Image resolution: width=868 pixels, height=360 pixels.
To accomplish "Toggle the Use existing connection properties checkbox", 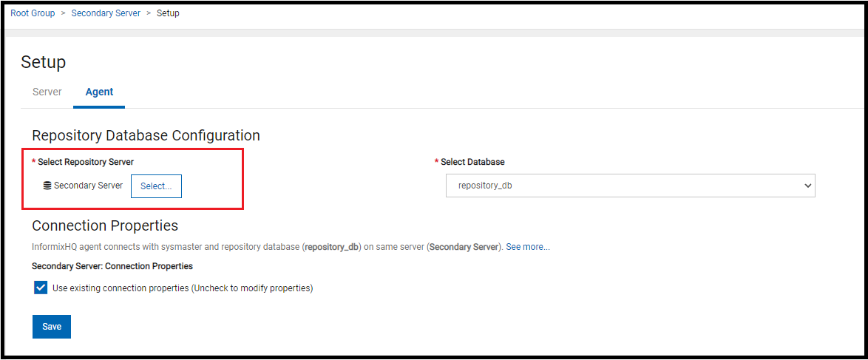I will (41, 288).
